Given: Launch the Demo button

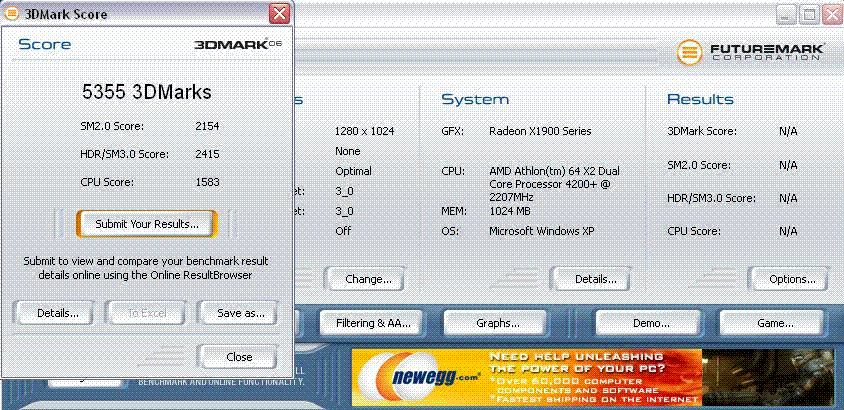Looking at the screenshot, I should click(x=651, y=323).
